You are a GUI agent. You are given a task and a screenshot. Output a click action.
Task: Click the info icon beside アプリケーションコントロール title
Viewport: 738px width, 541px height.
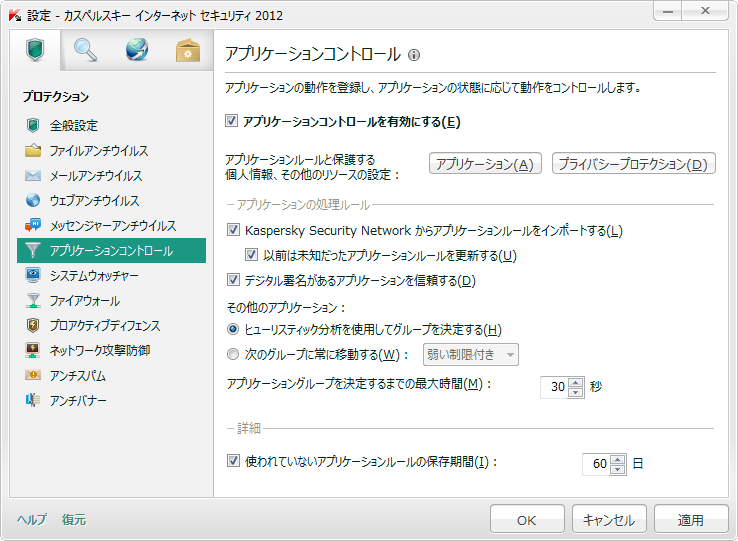(414, 55)
